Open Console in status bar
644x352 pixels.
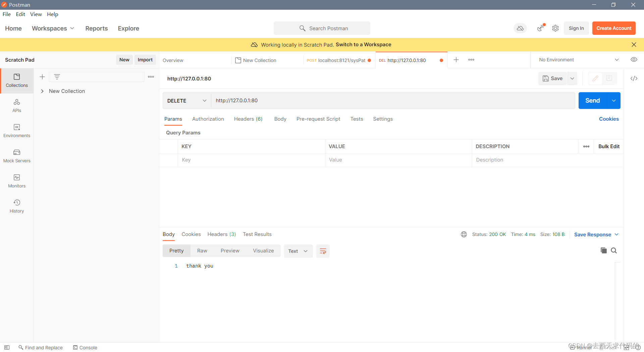point(85,348)
